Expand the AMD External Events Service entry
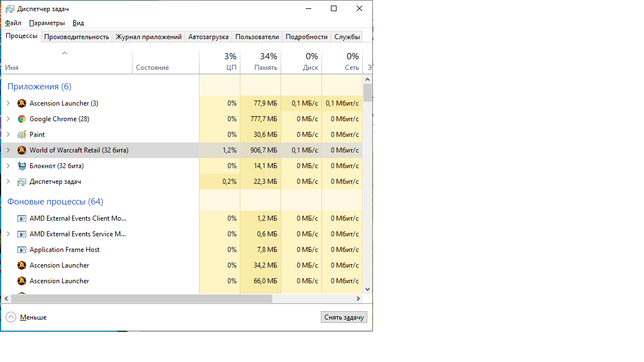 [8, 234]
